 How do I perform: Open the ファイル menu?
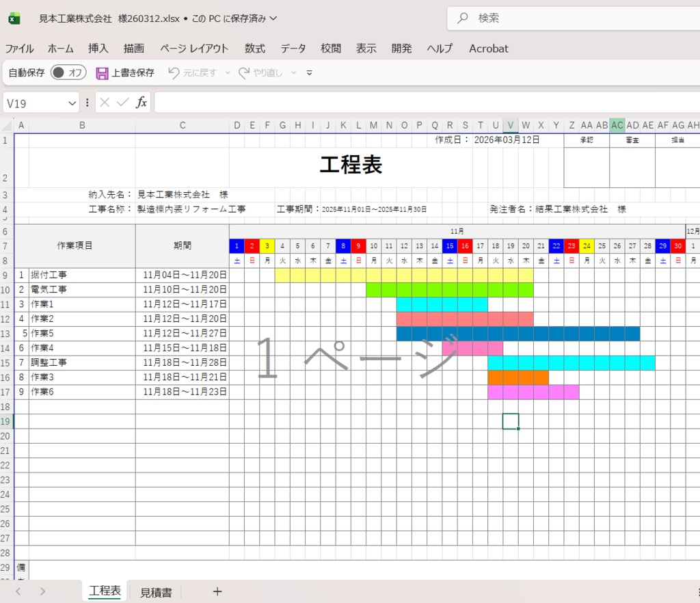[x=20, y=49]
